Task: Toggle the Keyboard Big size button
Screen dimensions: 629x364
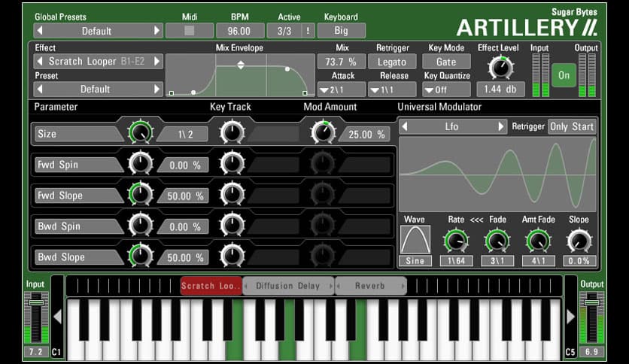Action: coord(341,31)
